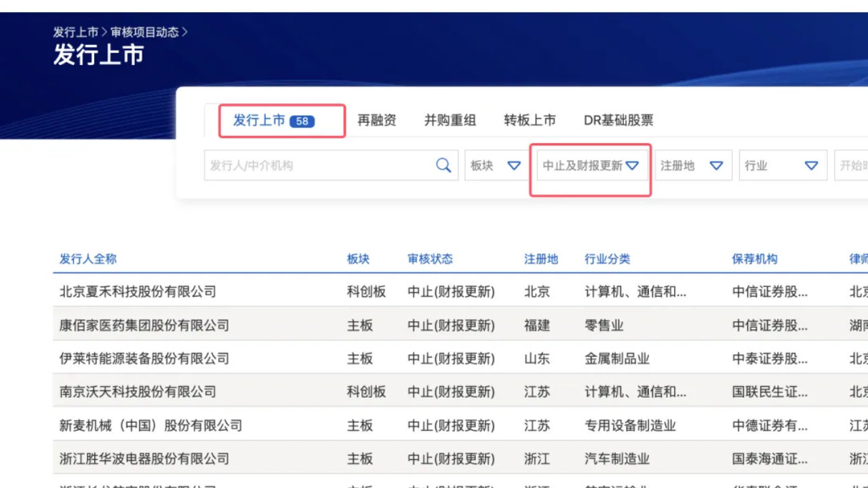Click 国联民生证... sponsor cell

(x=770, y=392)
